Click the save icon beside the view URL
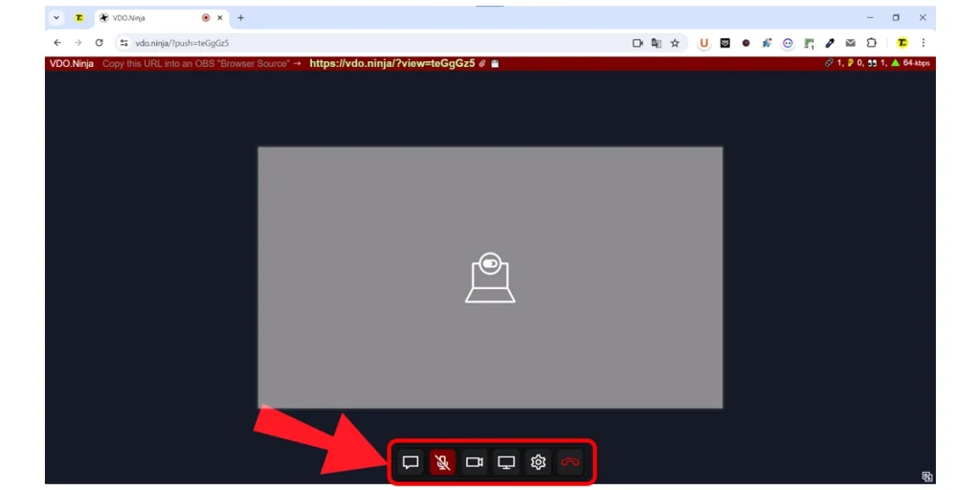The width and height of the screenshot is (980, 490). (495, 64)
